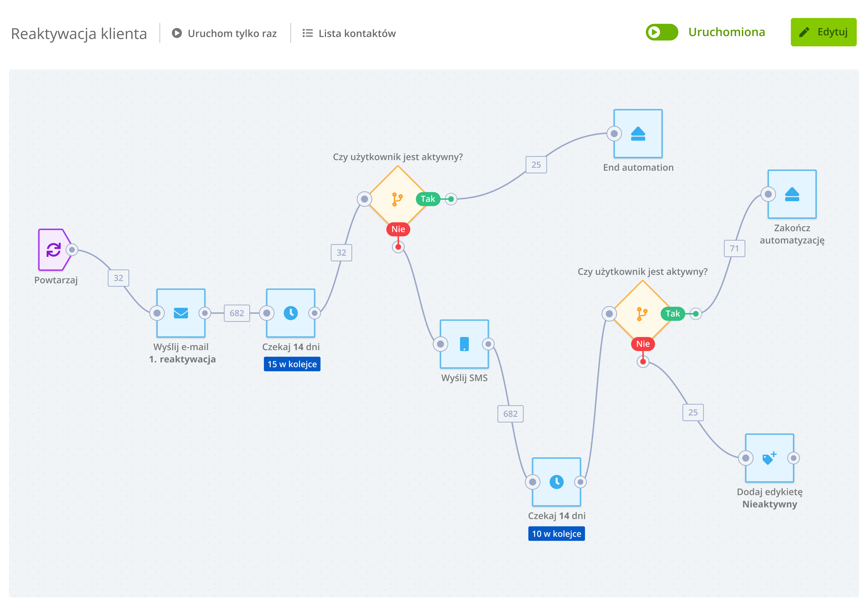Click the input connector of Wyślij SMS node
868x606 pixels.
[x=440, y=344]
